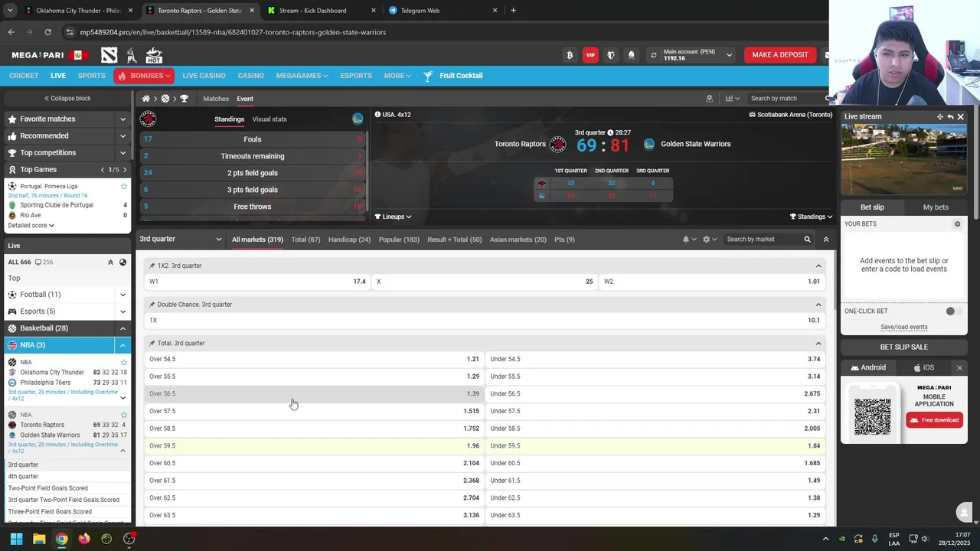Open the notification bell dropdown in markets bar
Viewport: 980px width, 551px height.
689,240
